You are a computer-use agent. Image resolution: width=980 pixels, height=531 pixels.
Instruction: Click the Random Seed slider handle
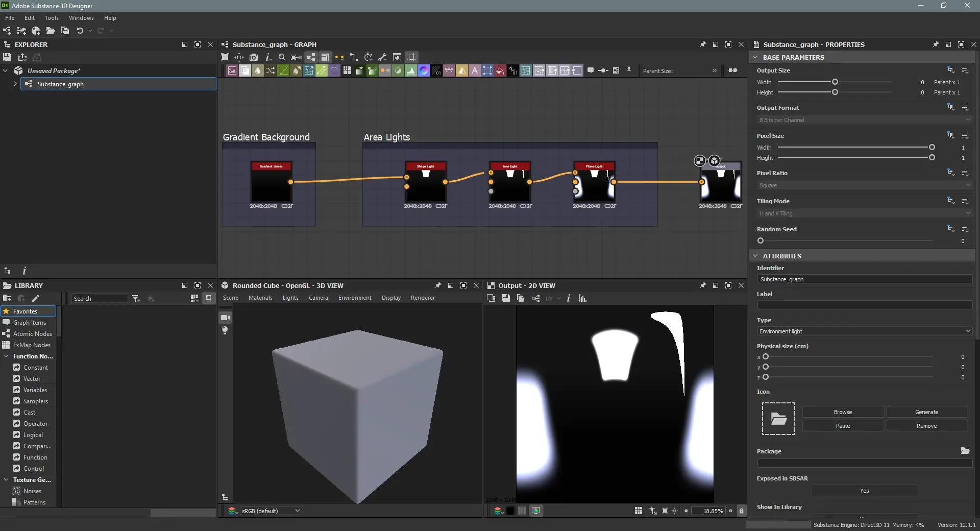click(761, 240)
